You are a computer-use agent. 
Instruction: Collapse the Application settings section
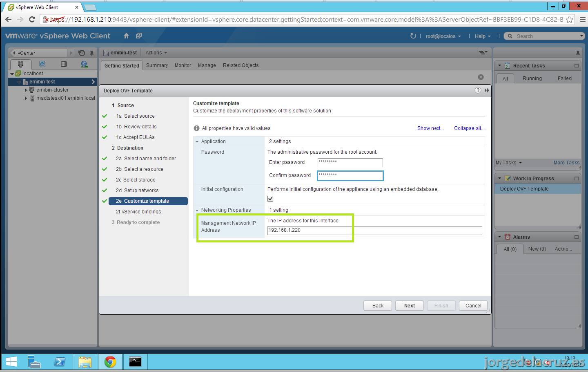(197, 141)
